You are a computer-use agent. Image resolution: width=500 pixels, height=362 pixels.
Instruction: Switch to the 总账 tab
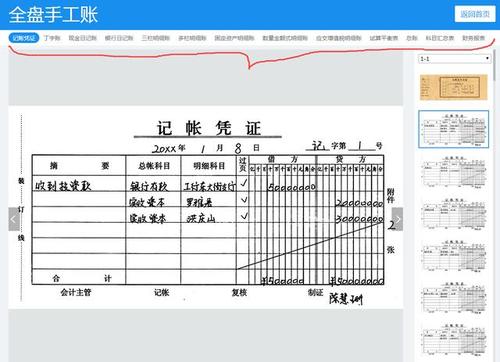412,38
